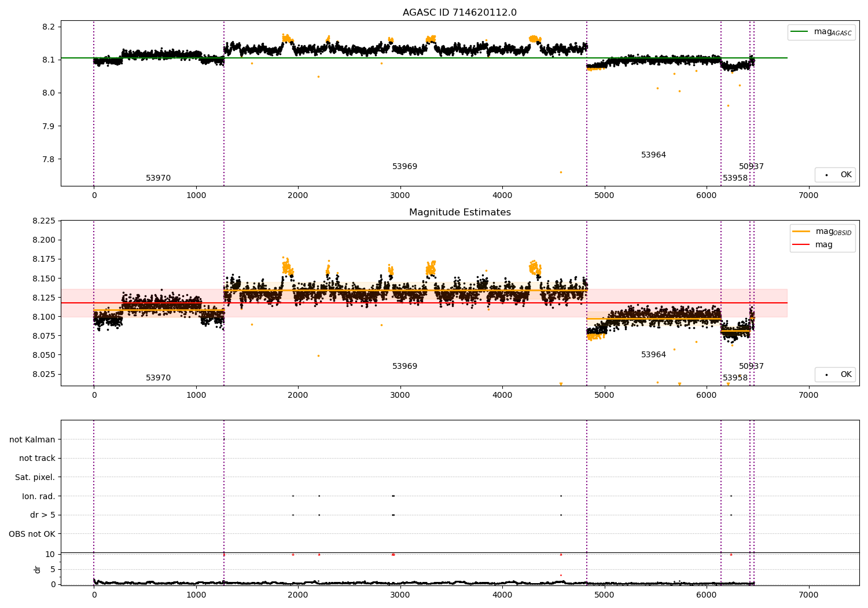Click the red line sample beside the 'mag' legend entry
This screenshot has height=608, width=868.
coord(801,244)
